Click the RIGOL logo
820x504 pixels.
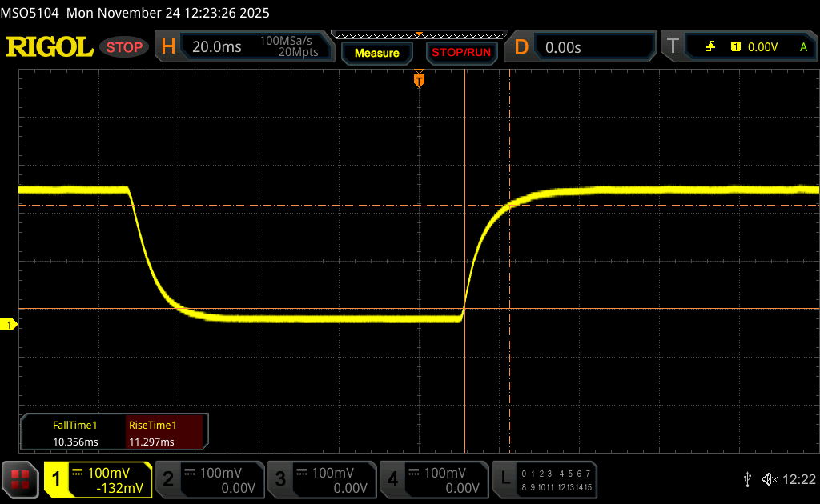(50, 47)
